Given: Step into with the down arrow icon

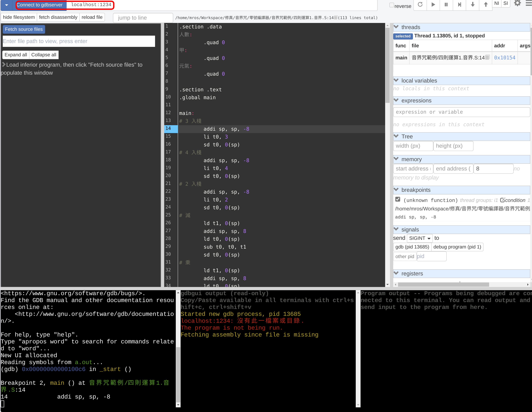Looking at the screenshot, I should click(473, 5).
